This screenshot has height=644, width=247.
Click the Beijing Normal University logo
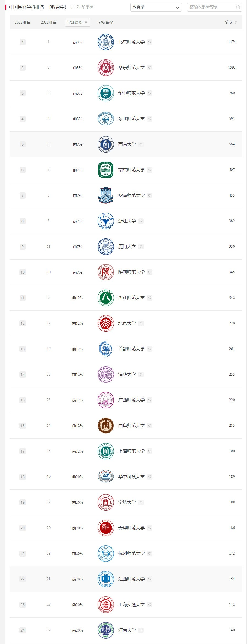point(106,42)
